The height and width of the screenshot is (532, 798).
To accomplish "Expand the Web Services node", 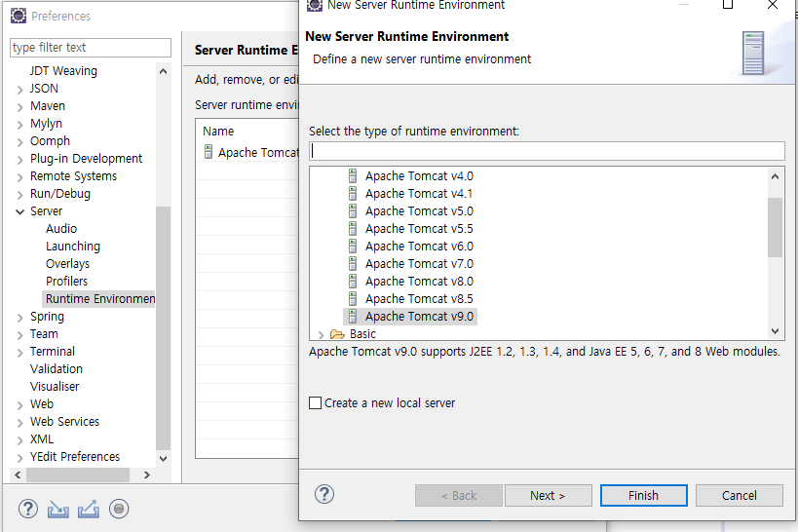I will [x=19, y=423].
